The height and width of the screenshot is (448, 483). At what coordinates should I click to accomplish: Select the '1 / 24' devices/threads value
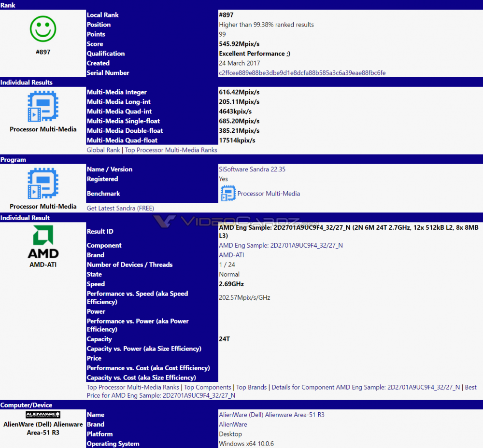coord(227,265)
